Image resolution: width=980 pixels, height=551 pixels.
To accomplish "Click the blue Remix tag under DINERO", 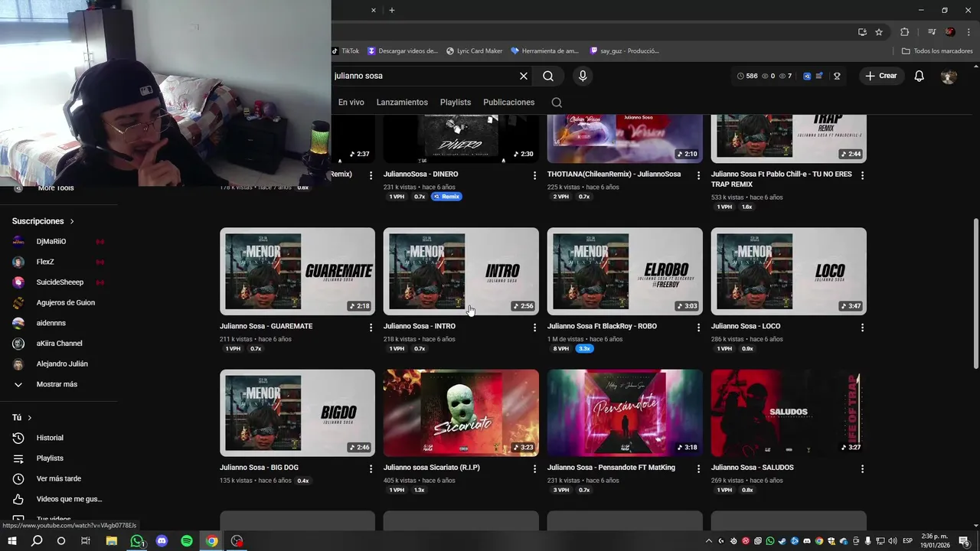I will pos(446,197).
